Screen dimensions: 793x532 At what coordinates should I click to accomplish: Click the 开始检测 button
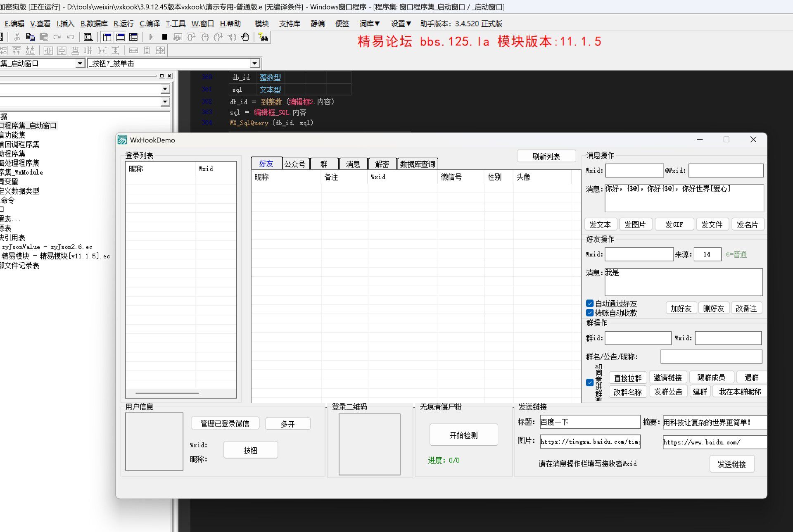[463, 435]
